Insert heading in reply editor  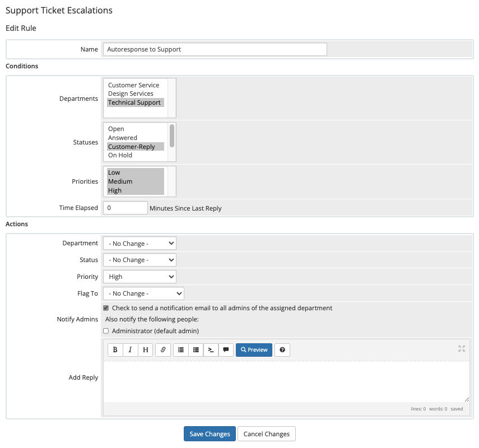[146, 349]
